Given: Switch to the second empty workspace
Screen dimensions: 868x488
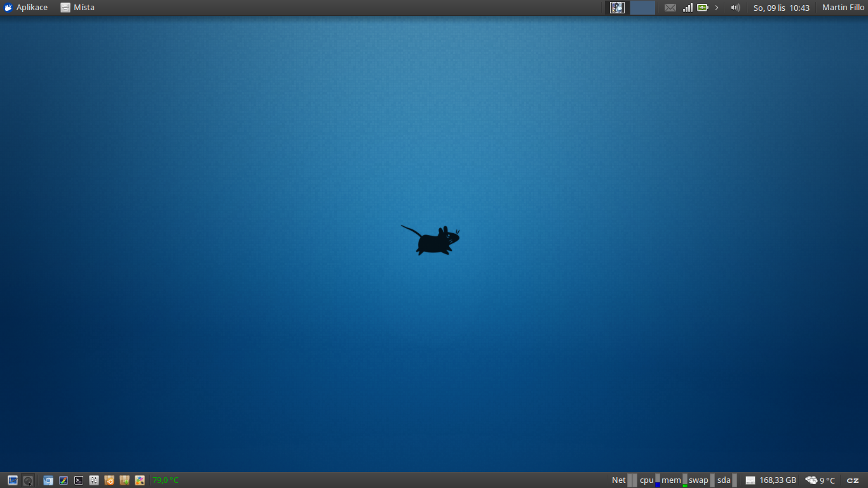Looking at the screenshot, I should coord(642,8).
